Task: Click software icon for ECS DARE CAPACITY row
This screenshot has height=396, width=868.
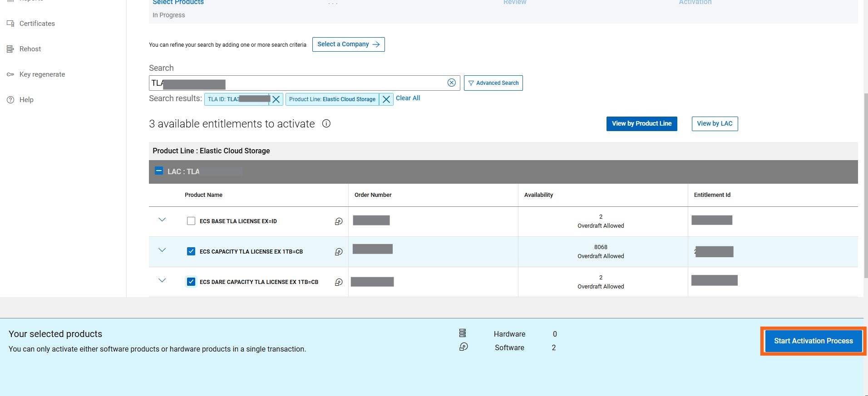Action: tap(339, 282)
